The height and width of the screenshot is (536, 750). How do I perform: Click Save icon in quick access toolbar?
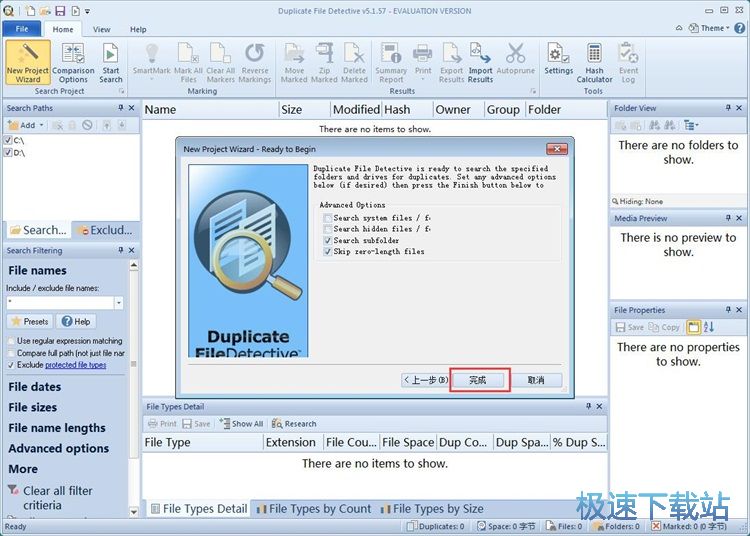pyautogui.click(x=60, y=11)
